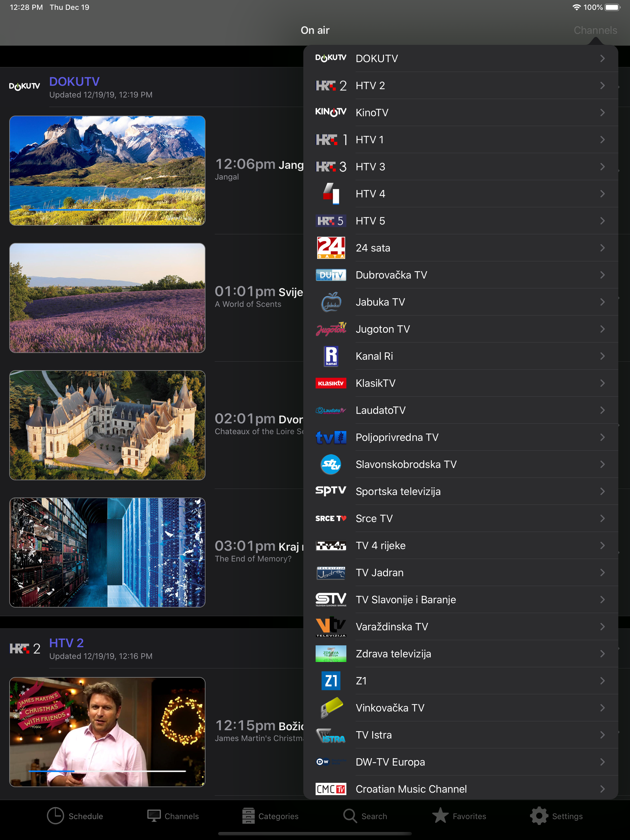Tap the Jadran television logo
The image size is (630, 840).
point(331,573)
